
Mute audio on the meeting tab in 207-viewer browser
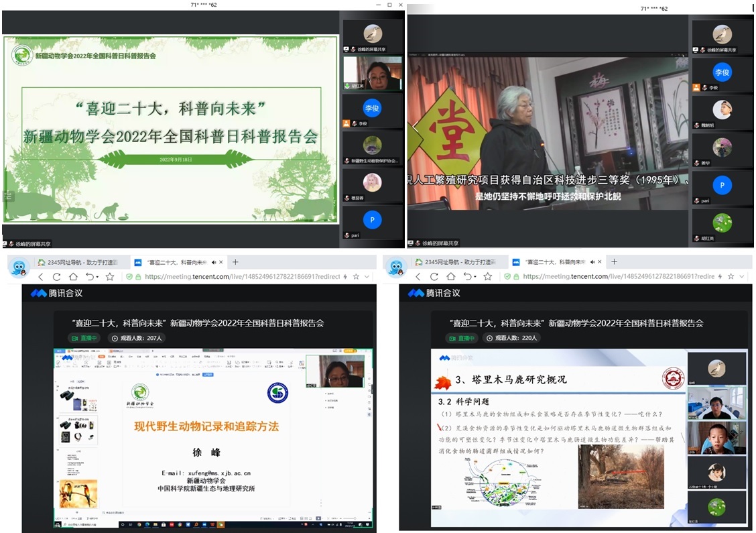coord(214,262)
